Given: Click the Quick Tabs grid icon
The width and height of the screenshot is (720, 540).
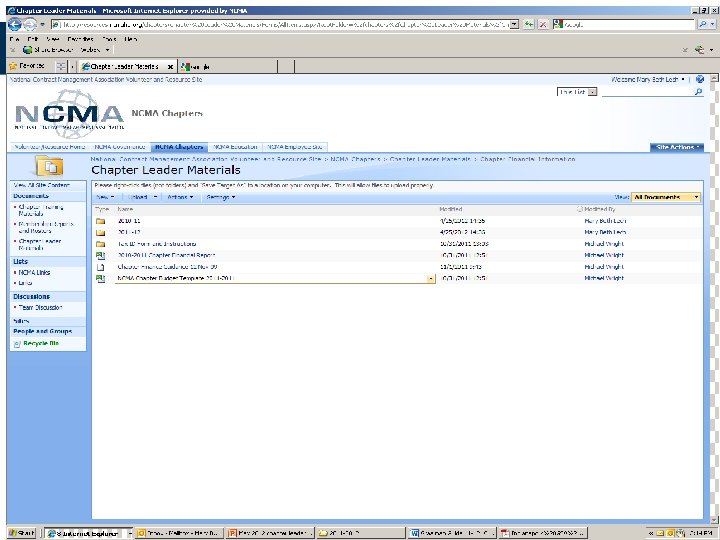Looking at the screenshot, I should [61, 66].
